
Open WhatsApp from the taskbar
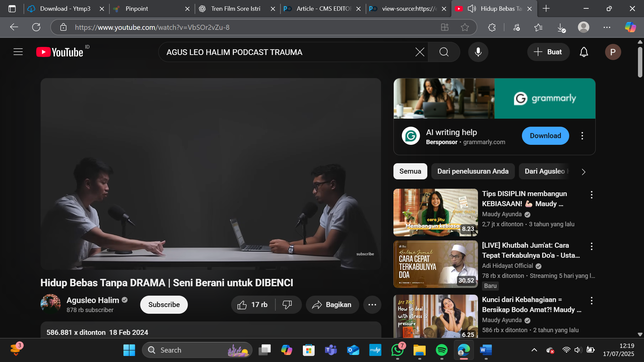(397, 350)
